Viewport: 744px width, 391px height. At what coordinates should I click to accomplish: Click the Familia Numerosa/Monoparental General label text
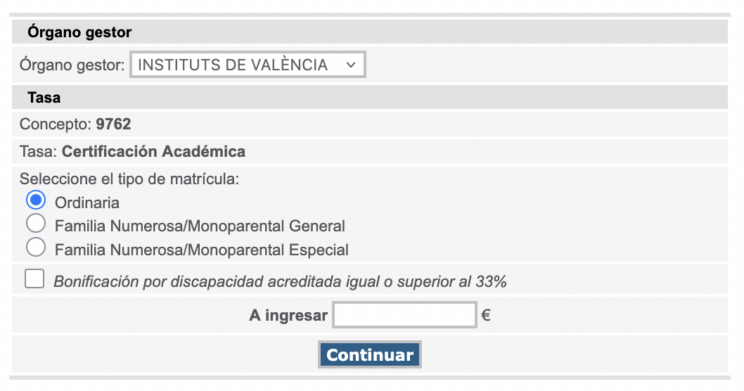point(200,226)
